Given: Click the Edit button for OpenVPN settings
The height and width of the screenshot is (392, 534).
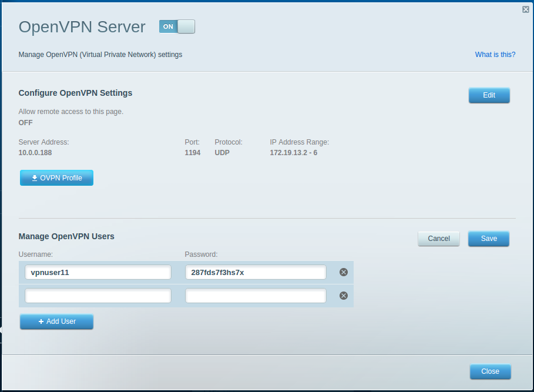Looking at the screenshot, I should [489, 95].
